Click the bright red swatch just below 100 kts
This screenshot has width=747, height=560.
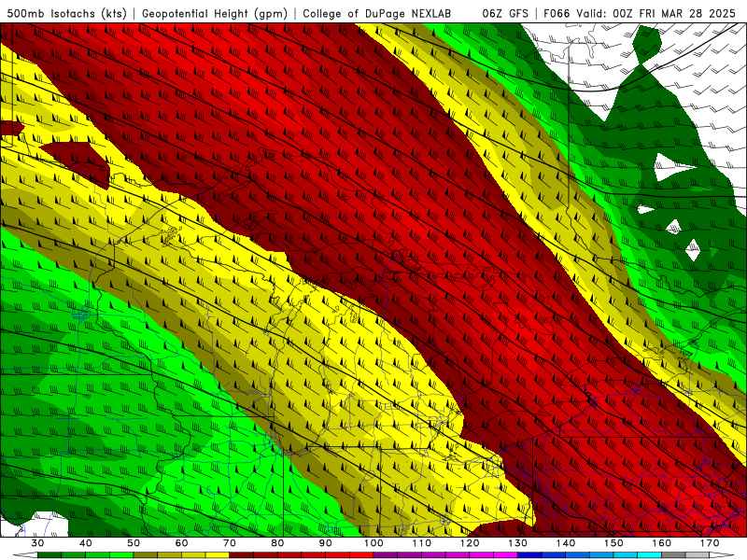coord(361,555)
